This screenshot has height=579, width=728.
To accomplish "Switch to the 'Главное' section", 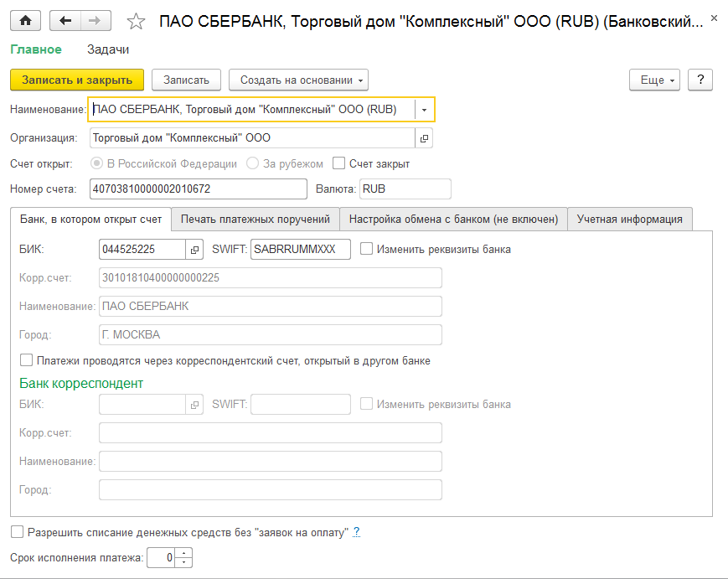I will 36,49.
